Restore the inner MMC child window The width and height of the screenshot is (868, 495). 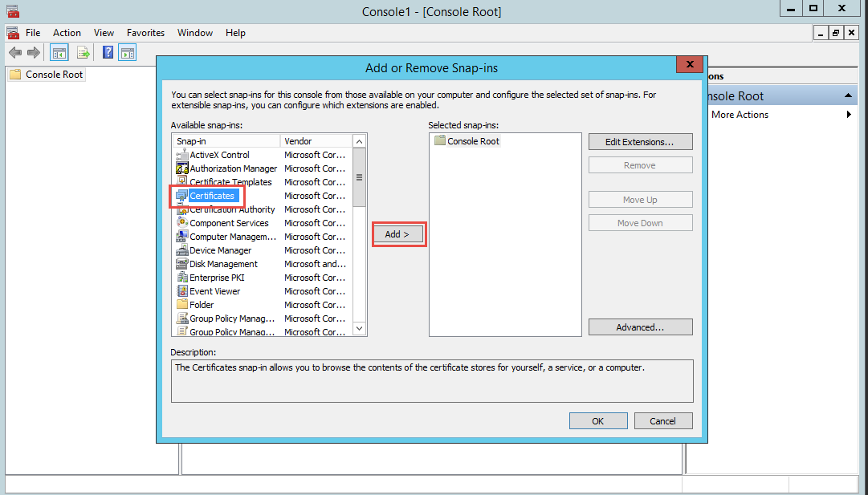coord(836,33)
